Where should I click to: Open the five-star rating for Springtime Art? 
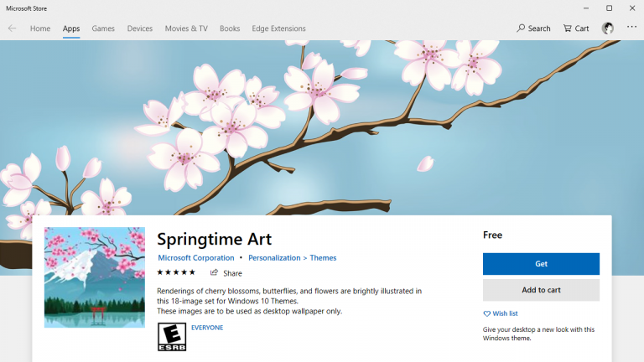tap(176, 272)
